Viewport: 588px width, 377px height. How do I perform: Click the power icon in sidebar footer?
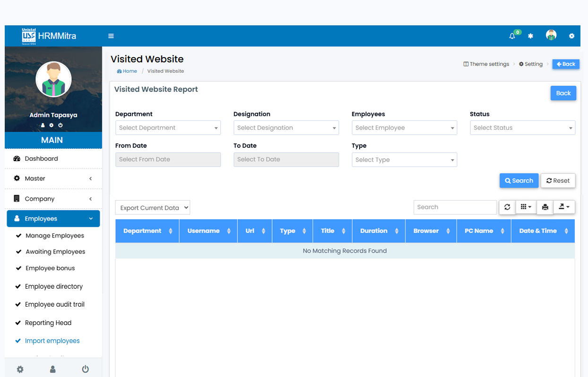85,369
